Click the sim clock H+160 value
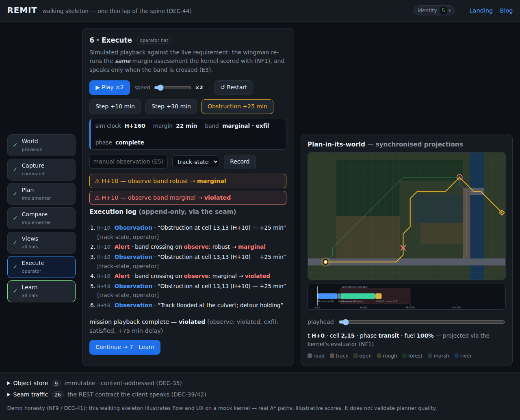The image size is (520, 420). pos(135,126)
